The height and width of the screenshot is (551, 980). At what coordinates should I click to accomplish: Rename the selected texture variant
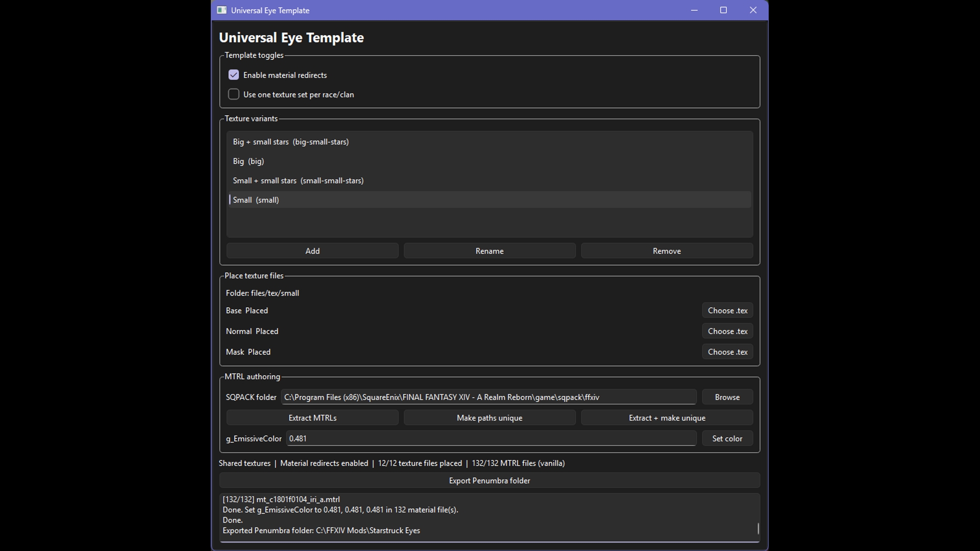click(489, 251)
